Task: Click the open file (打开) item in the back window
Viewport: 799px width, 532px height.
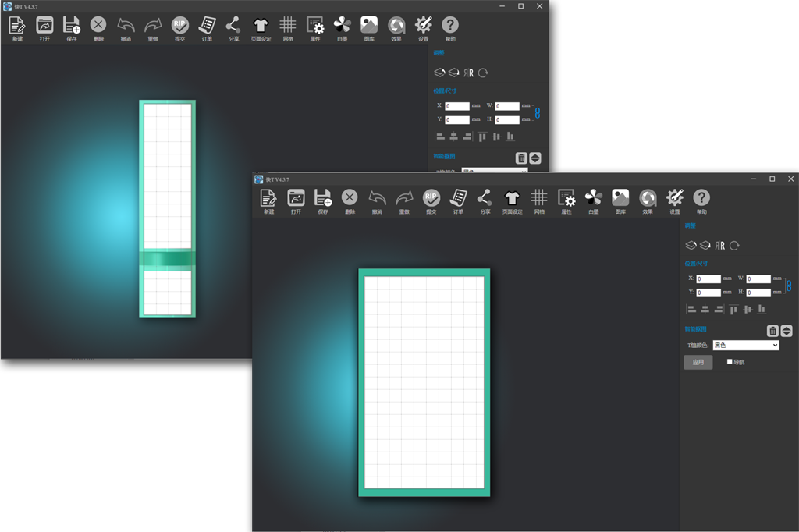Action: (x=44, y=25)
